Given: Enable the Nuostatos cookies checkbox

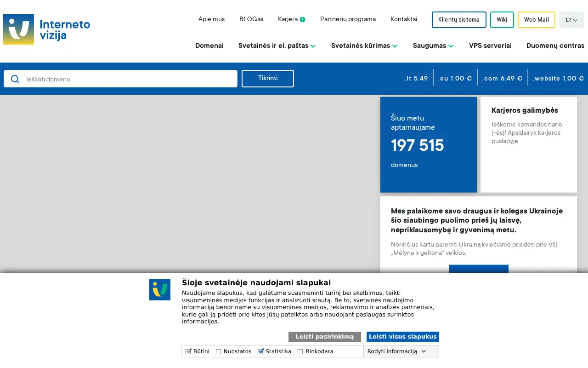Looking at the screenshot, I should click(x=219, y=351).
